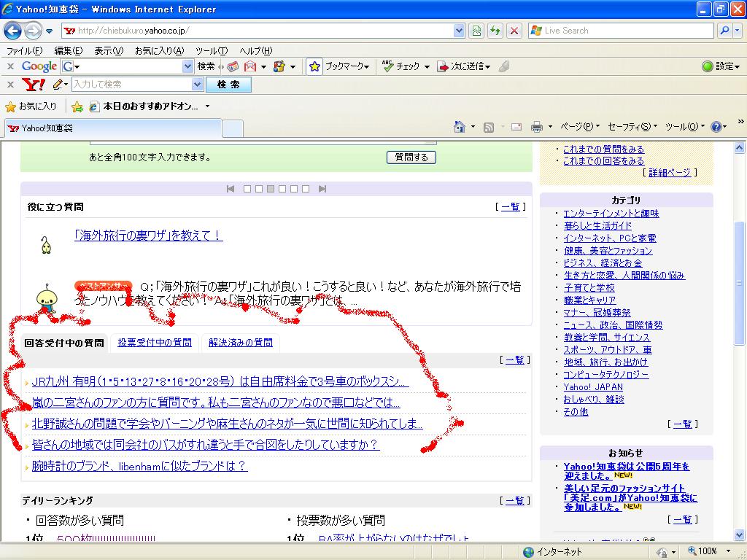Image resolution: width=747 pixels, height=560 pixels.
Task: Click the vertical scrollbar thumb
Action: pyautogui.click(x=740, y=284)
